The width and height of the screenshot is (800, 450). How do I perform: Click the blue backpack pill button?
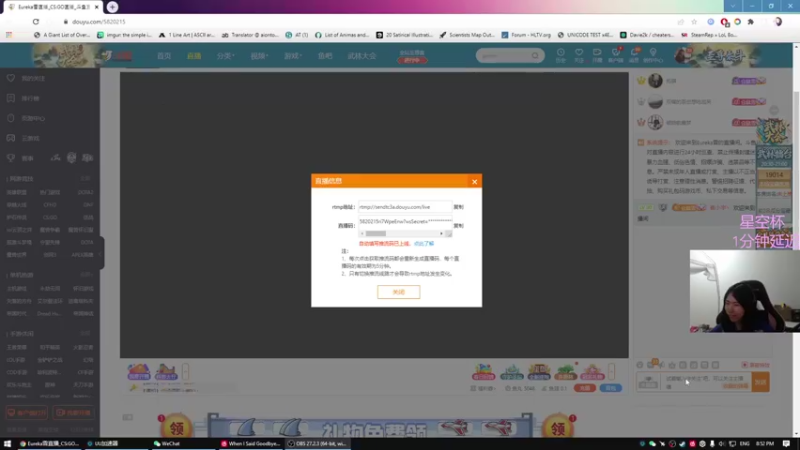[x=610, y=388]
